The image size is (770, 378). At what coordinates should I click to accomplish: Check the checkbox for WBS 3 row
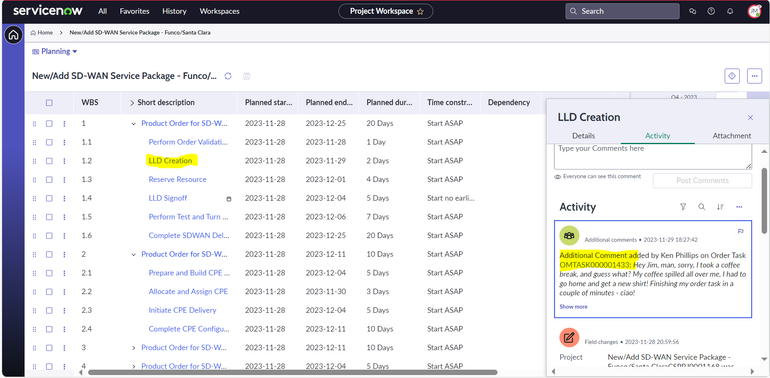pos(49,348)
